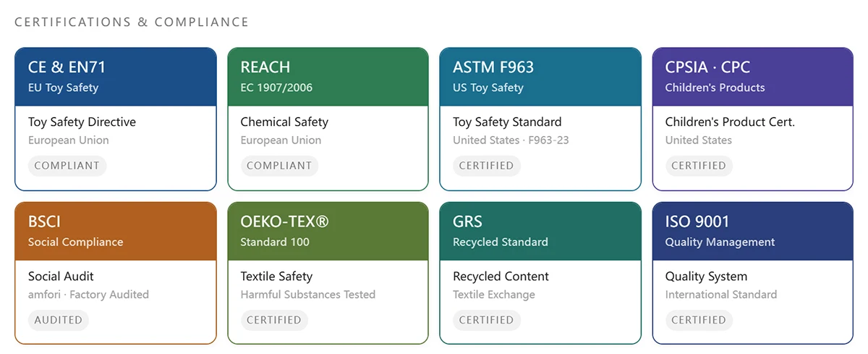The width and height of the screenshot is (868, 354).
Task: Open the OEKO-TEX® card title
Action: click(284, 222)
